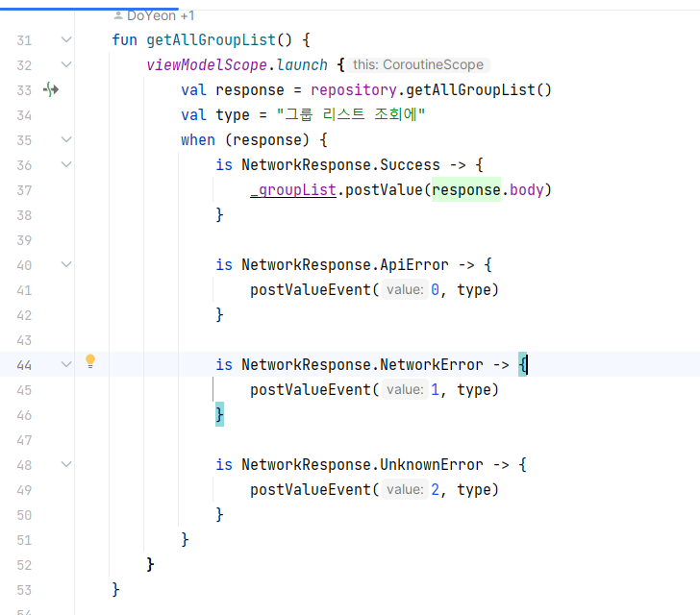The width and height of the screenshot is (700, 615).
Task: Collapse the UnknownError branch fold on line 48
Action: (x=66, y=464)
